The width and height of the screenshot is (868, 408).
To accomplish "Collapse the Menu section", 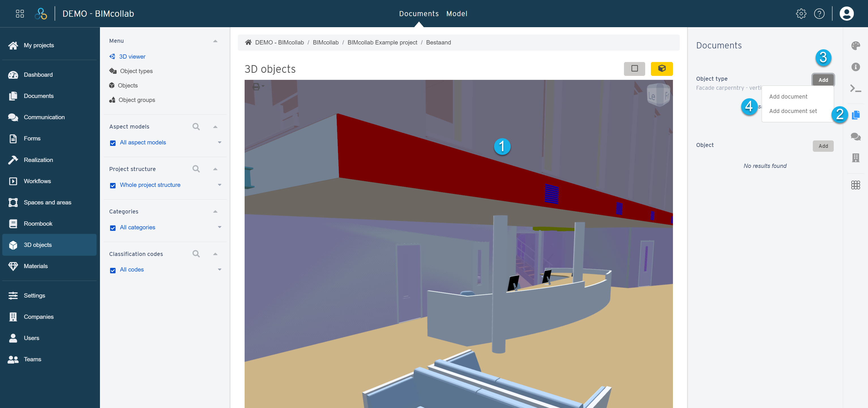I will 215,41.
